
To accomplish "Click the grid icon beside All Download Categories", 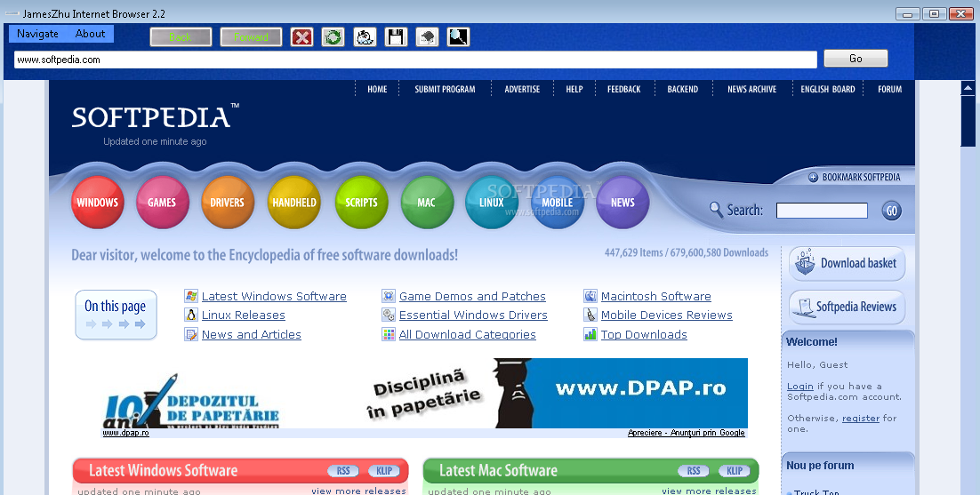I will pos(389,334).
